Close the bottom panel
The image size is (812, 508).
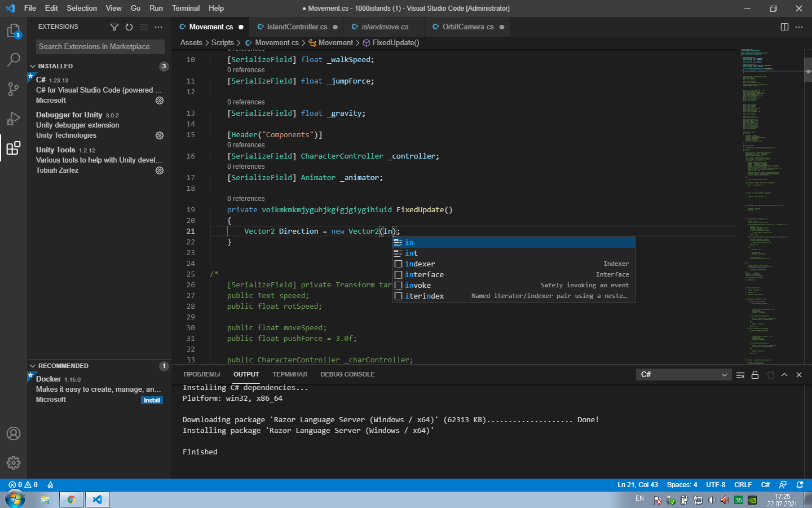tap(799, 375)
